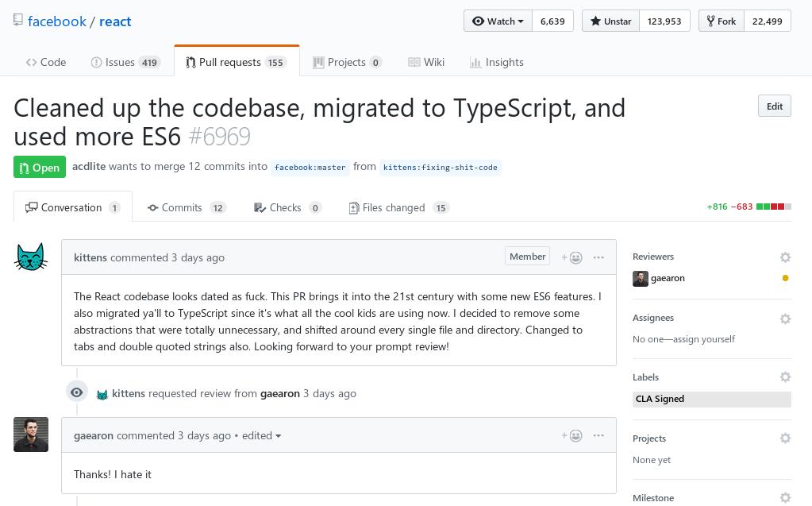Viewport: 812px width, 506px height.
Task: Open kittens profile from first comment header
Action: click(90, 257)
